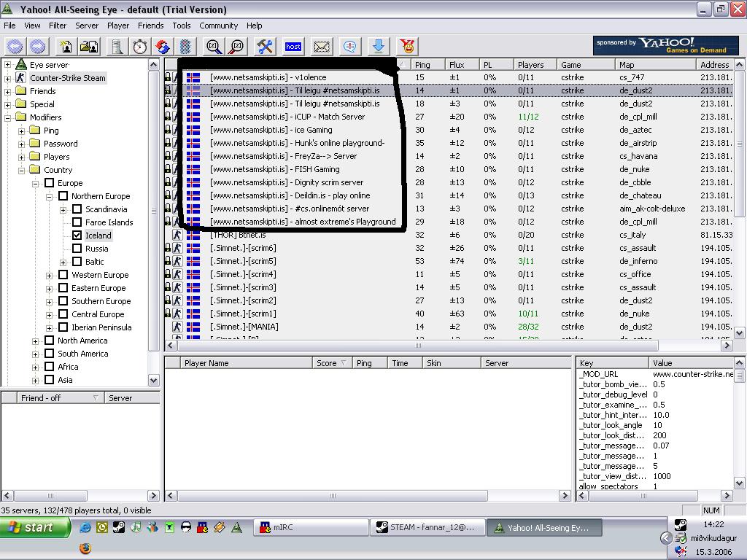This screenshot has width=747, height=560.
Task: Click the Modifiers folder icon in tree
Action: (21, 117)
